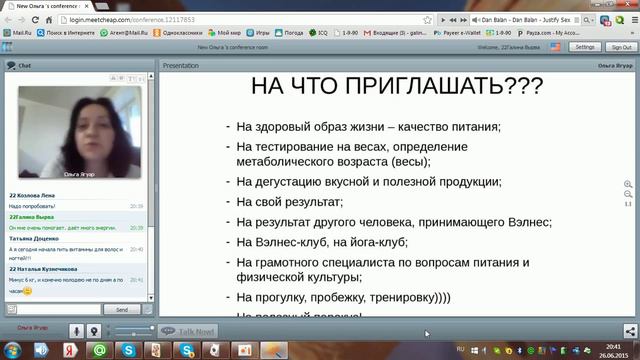Open the taskbar clock showing 20:41
The width and height of the screenshot is (640, 360).
click(613, 351)
